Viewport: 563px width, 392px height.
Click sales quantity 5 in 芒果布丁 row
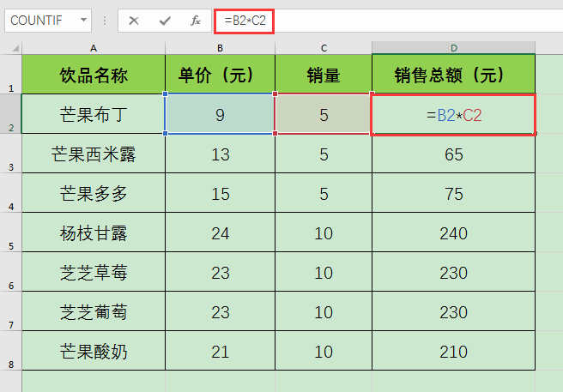coord(324,114)
